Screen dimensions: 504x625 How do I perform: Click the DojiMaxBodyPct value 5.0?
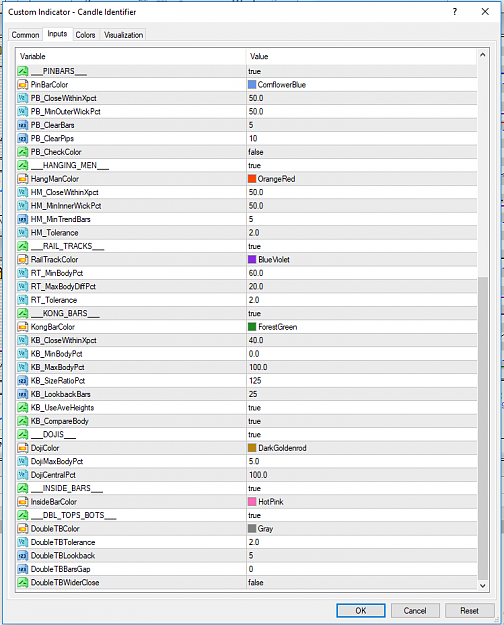click(254, 461)
